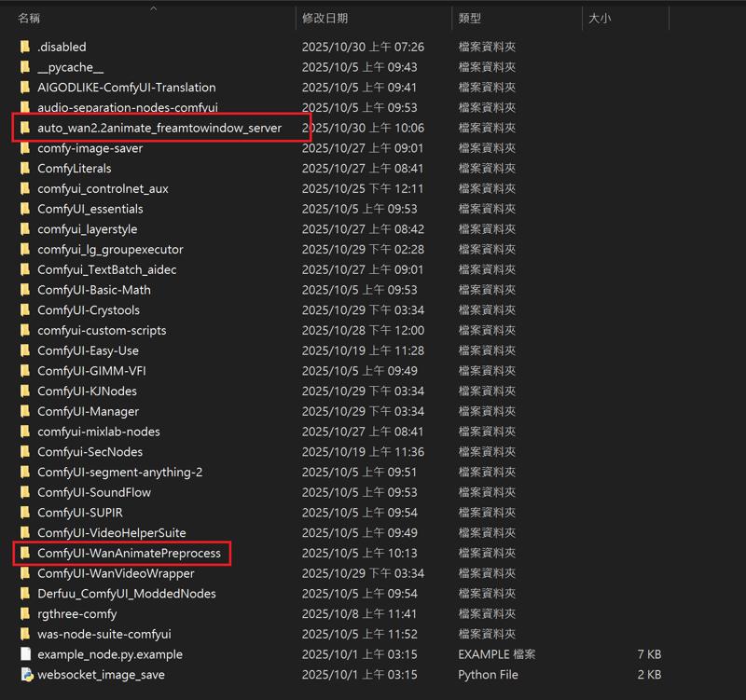Sort by the 類型 column header
Screen dimensions: 746x700
[470, 19]
